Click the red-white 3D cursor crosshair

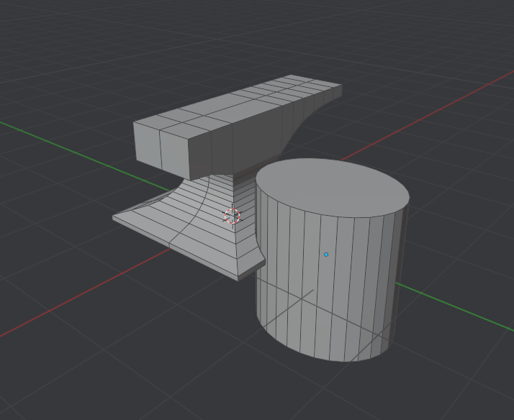[x=233, y=216]
